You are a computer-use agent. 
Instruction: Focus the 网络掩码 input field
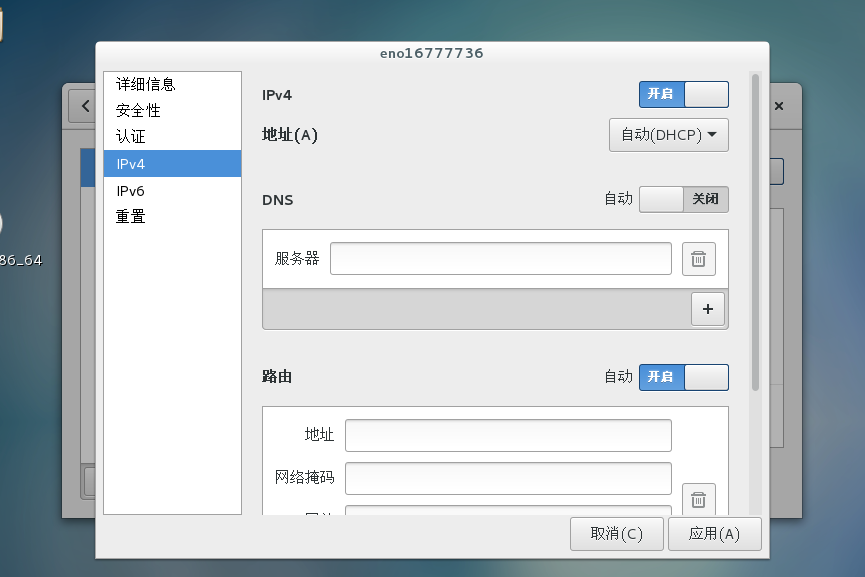pyautogui.click(x=508, y=478)
